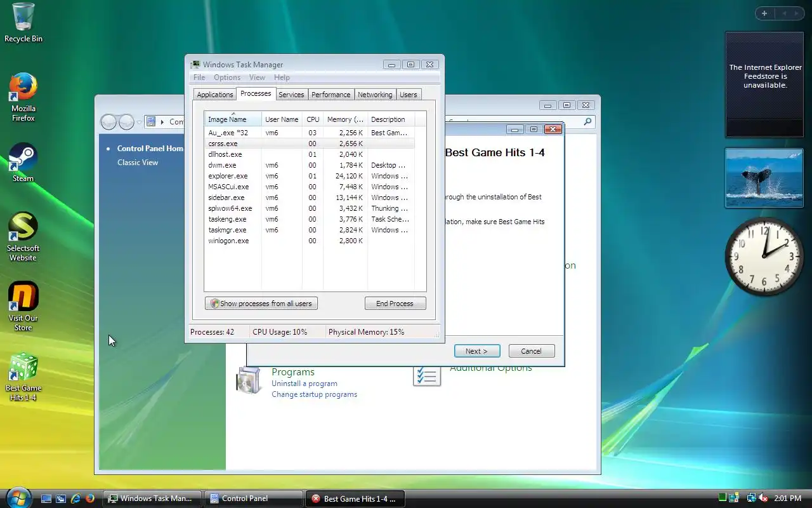Click the muted volume tray icon
This screenshot has width=812, height=508.
[x=764, y=498]
